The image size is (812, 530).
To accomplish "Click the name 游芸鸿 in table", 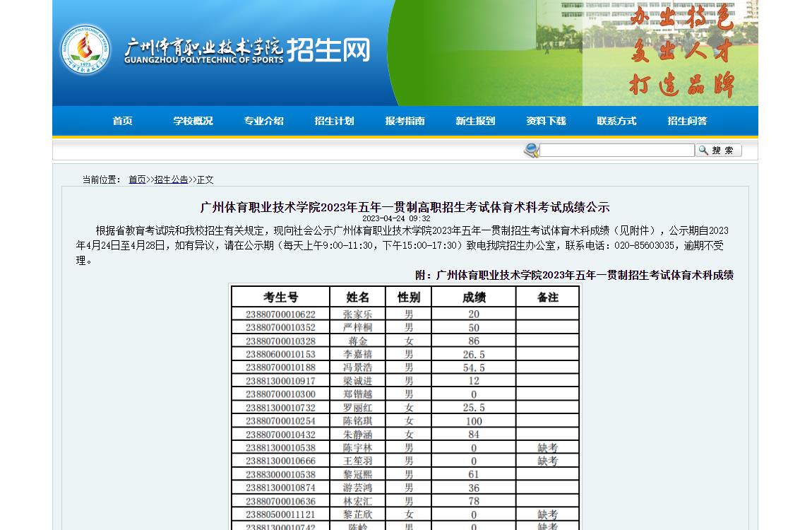I will coord(357,488).
